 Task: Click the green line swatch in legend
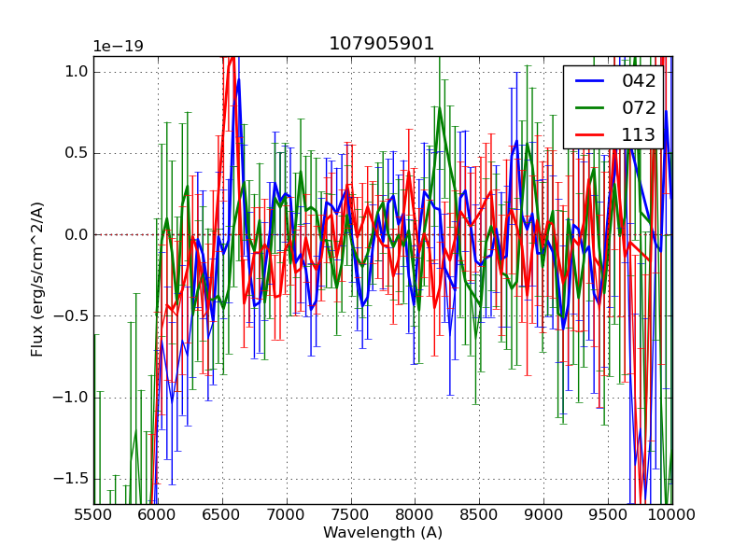pyautogui.click(x=589, y=108)
